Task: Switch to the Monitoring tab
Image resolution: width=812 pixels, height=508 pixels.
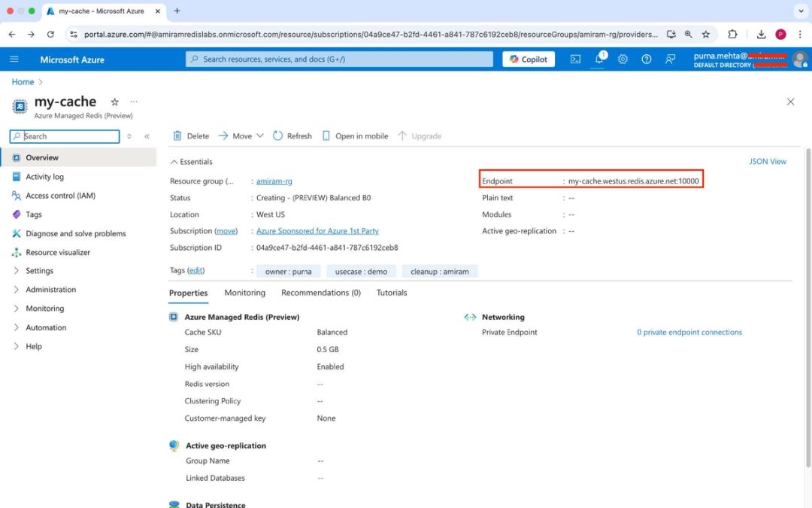Action: point(244,293)
